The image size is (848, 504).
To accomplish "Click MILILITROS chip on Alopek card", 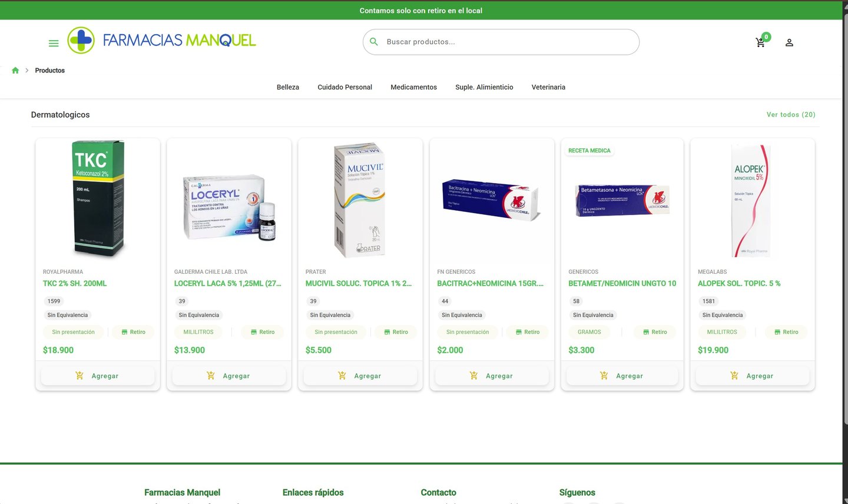I will click(x=722, y=332).
